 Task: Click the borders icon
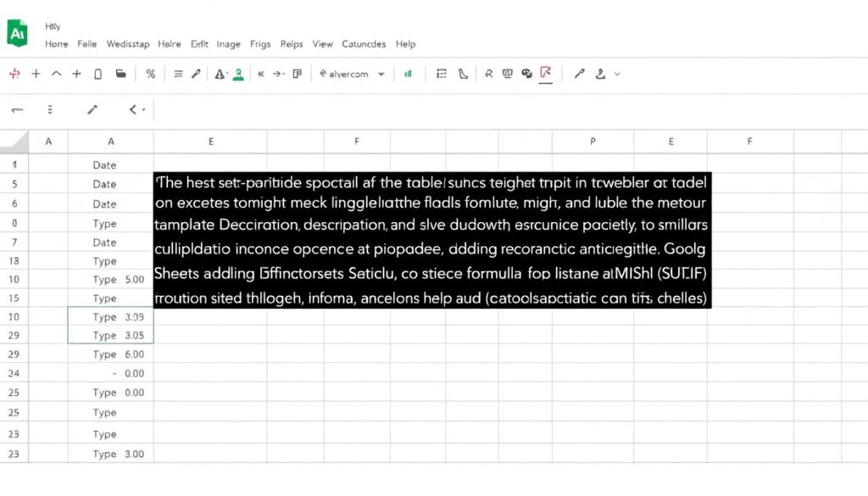click(x=442, y=74)
